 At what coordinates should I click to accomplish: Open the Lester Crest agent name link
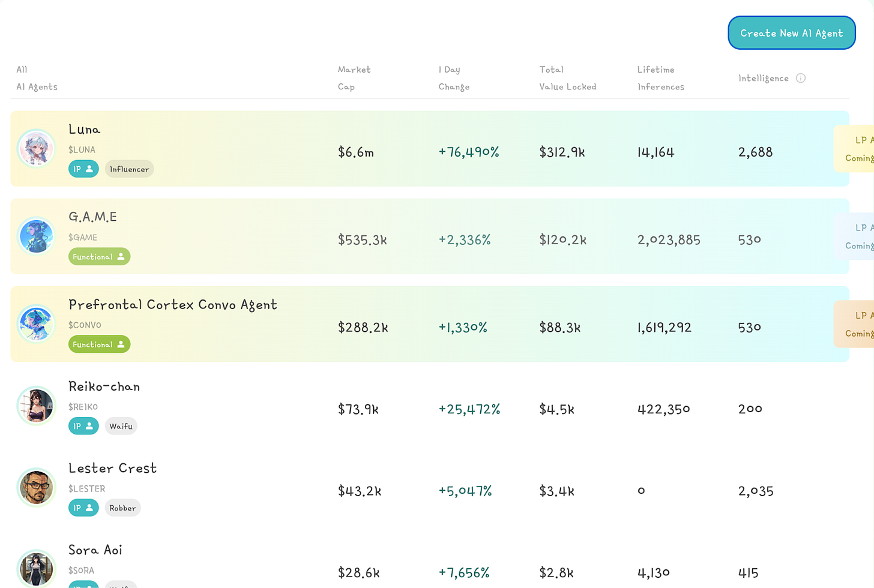point(112,468)
